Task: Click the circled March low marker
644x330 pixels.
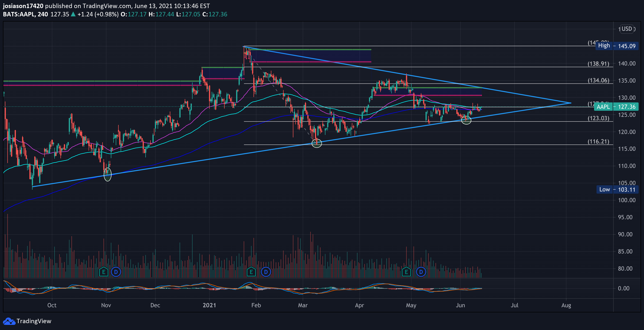Action: tap(317, 143)
